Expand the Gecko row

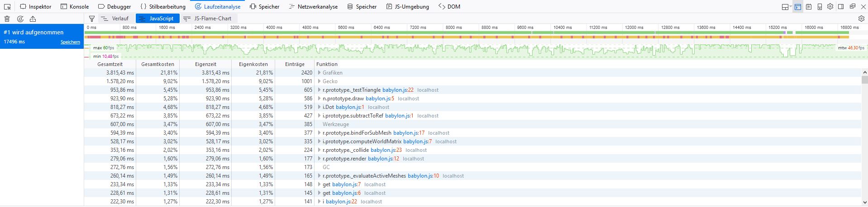point(319,81)
